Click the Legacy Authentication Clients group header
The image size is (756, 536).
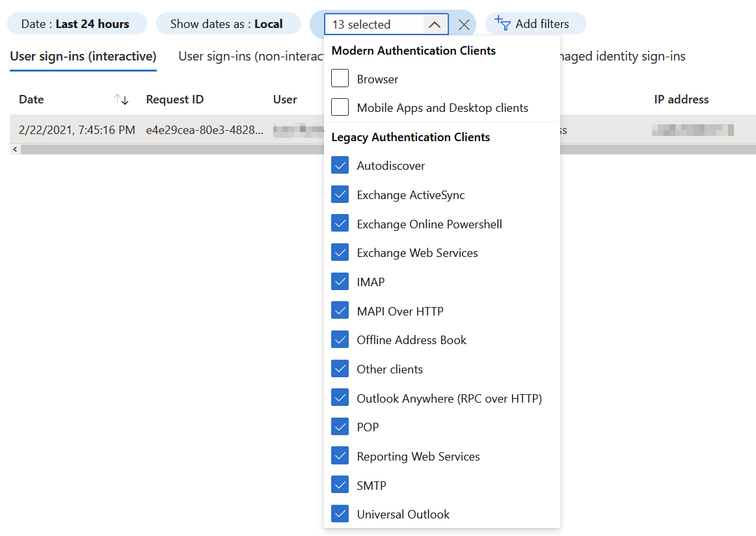[x=411, y=137]
